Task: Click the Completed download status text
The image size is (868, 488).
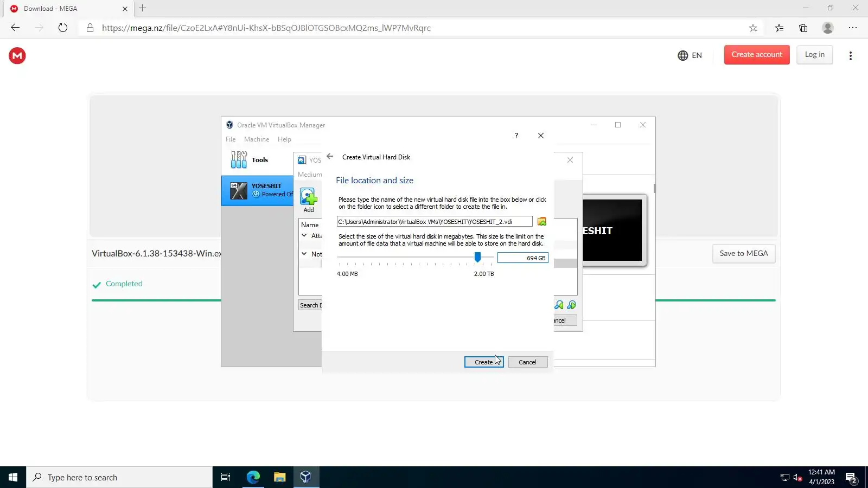Action: tap(124, 284)
